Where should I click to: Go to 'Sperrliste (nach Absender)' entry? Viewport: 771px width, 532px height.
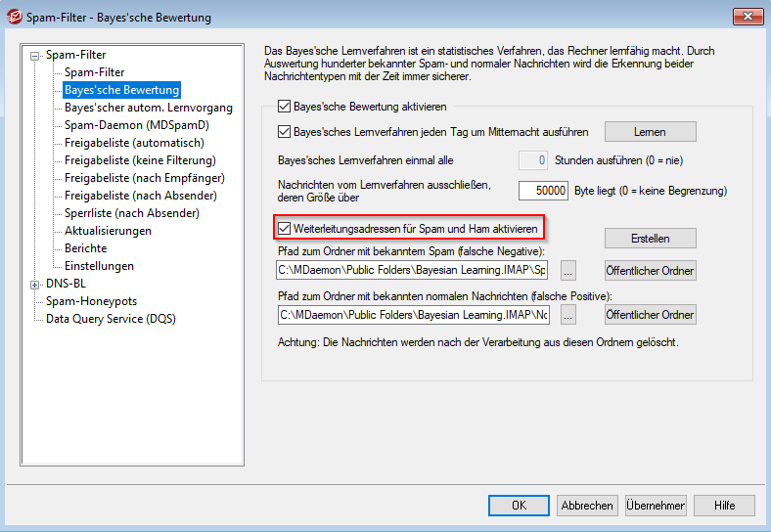(x=131, y=213)
